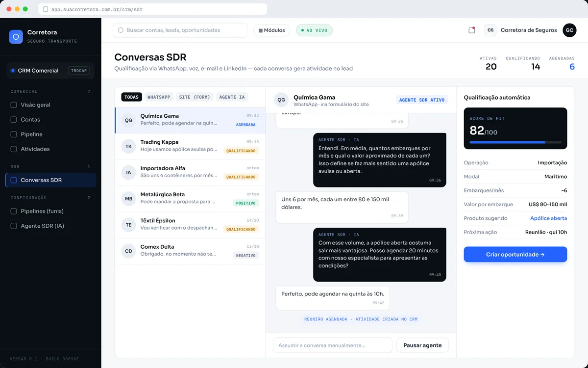The height and width of the screenshot is (368, 588).
Task: Click the Agendadas count 6
Action: [x=572, y=67]
